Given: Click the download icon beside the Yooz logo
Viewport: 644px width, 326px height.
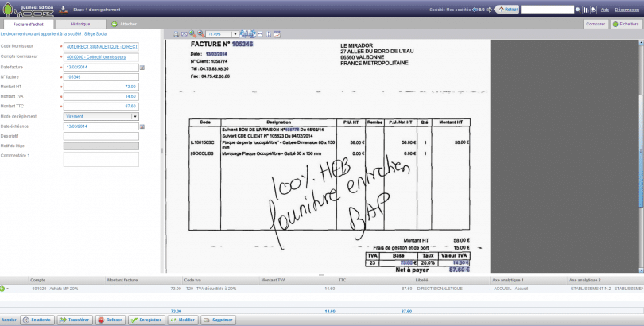Looking at the screenshot, I should pos(64,10).
